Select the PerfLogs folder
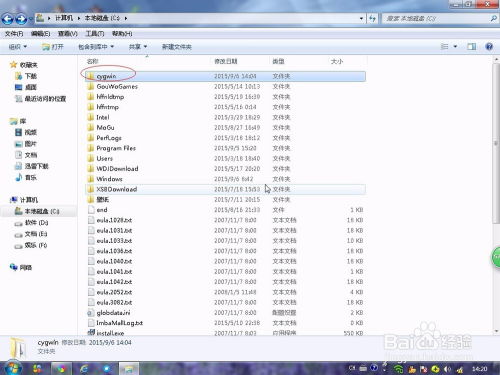Viewport: 500px width, 375px height. pyautogui.click(x=109, y=138)
